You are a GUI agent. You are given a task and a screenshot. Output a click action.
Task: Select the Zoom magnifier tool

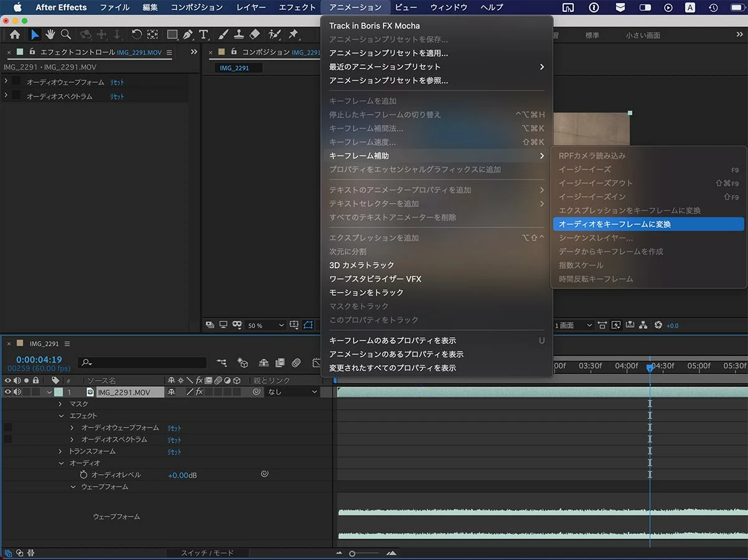65,35
